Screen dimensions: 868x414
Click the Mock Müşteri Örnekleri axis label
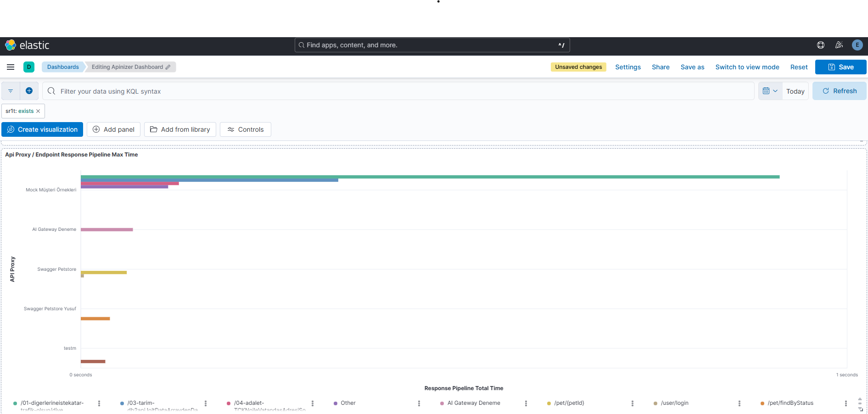click(x=51, y=190)
